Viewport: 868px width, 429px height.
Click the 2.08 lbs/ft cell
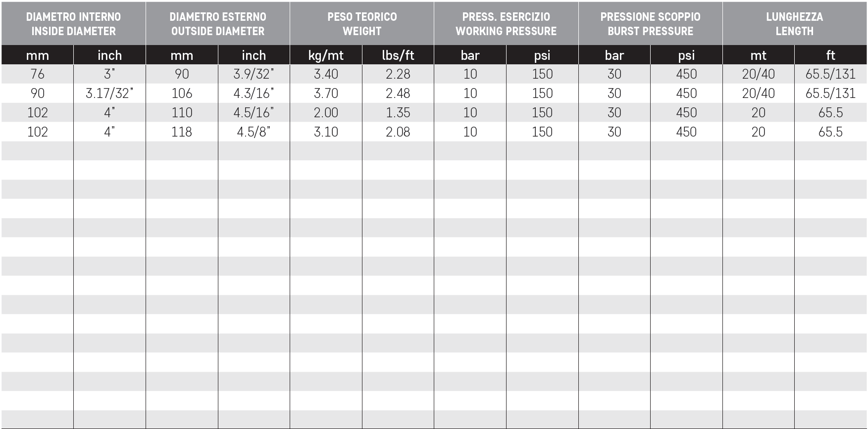[x=398, y=132]
